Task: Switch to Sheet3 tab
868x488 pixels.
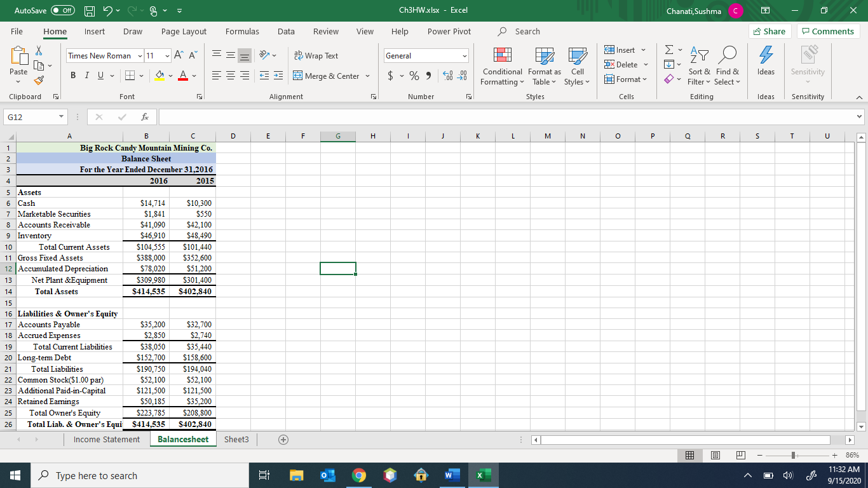Action: [236, 439]
